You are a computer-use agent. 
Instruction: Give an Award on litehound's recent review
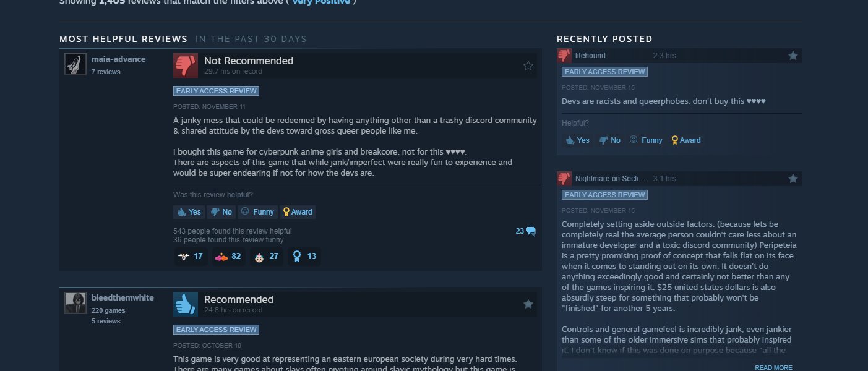(686, 140)
